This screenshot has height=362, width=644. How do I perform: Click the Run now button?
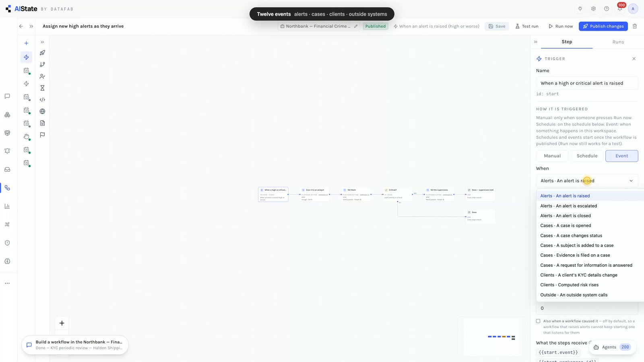tap(560, 26)
